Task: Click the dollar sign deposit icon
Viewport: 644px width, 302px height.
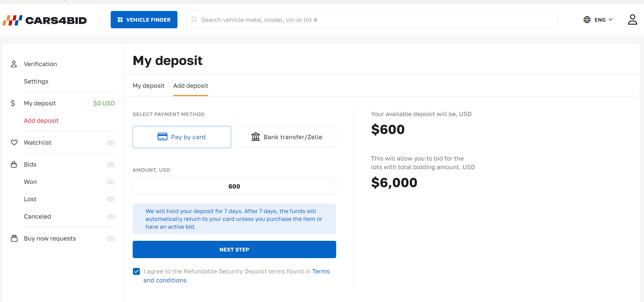Action: (13, 103)
